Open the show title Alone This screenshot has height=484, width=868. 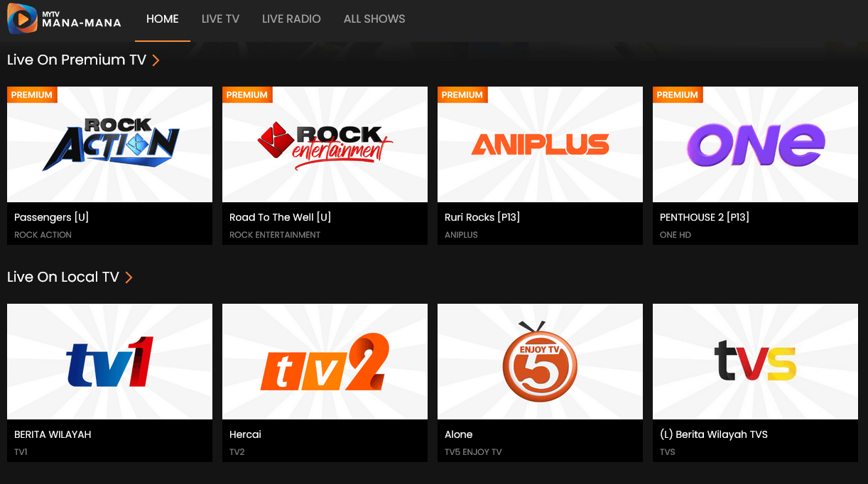pyautogui.click(x=458, y=434)
